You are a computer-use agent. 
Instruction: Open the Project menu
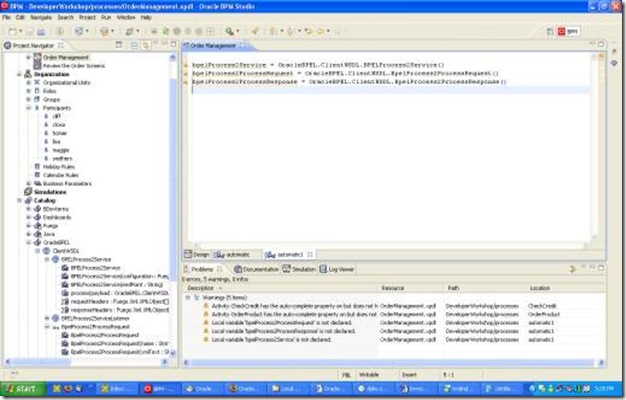point(87,17)
